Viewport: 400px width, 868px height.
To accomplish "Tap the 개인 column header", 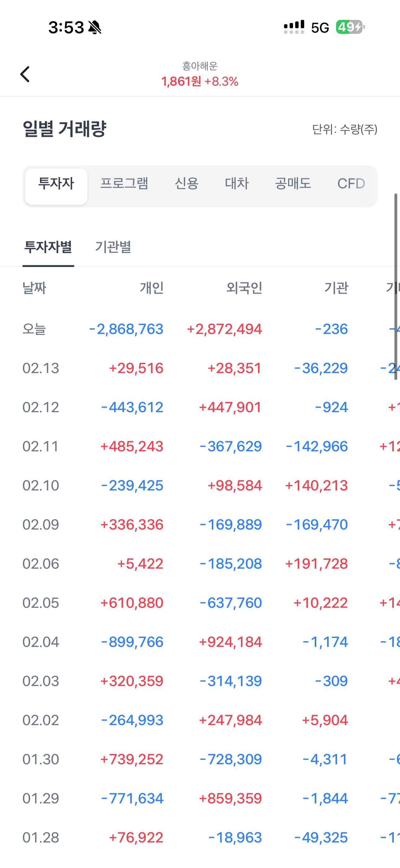I will [x=152, y=288].
